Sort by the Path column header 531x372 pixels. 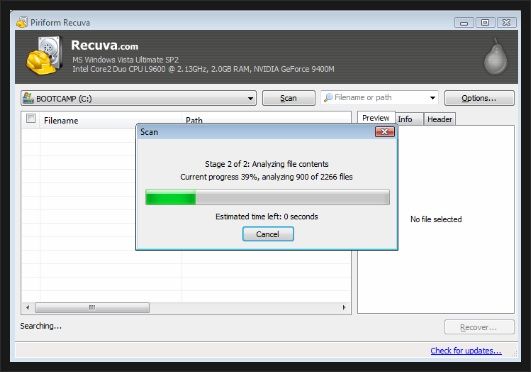click(x=194, y=120)
